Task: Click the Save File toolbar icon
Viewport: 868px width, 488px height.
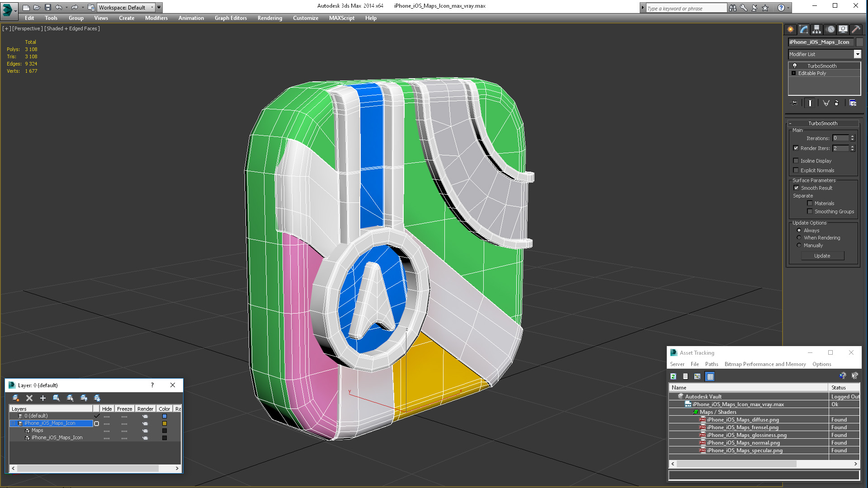Action: click(48, 7)
